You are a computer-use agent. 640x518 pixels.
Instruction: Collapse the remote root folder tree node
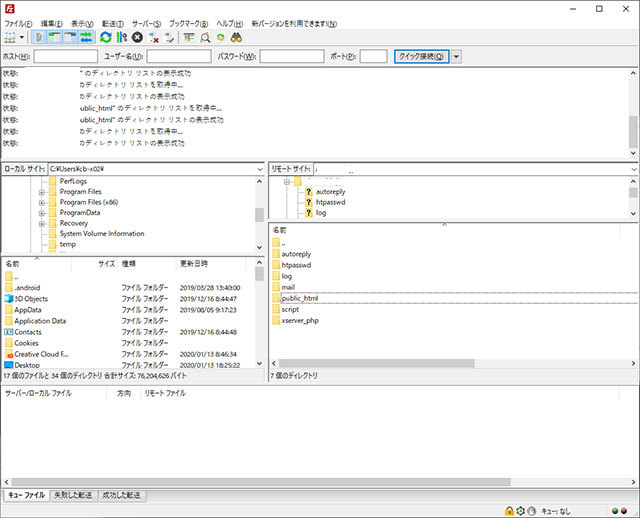pyautogui.click(x=287, y=182)
